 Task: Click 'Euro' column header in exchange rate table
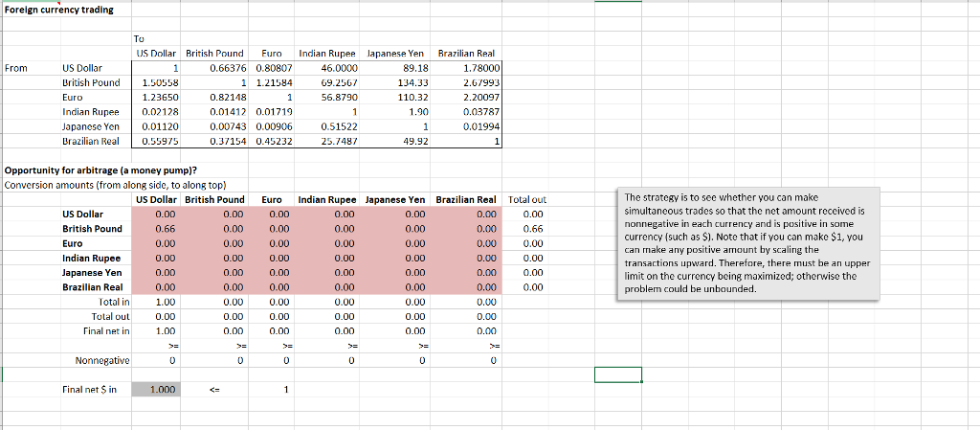pos(271,54)
